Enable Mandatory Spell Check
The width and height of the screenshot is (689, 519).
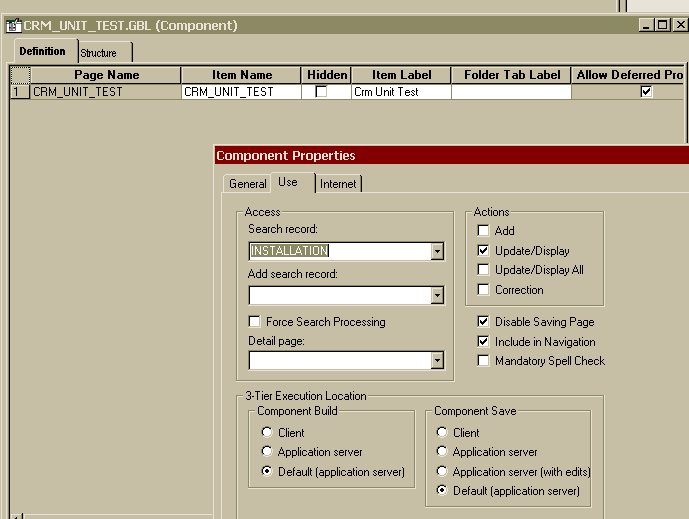pos(483,361)
